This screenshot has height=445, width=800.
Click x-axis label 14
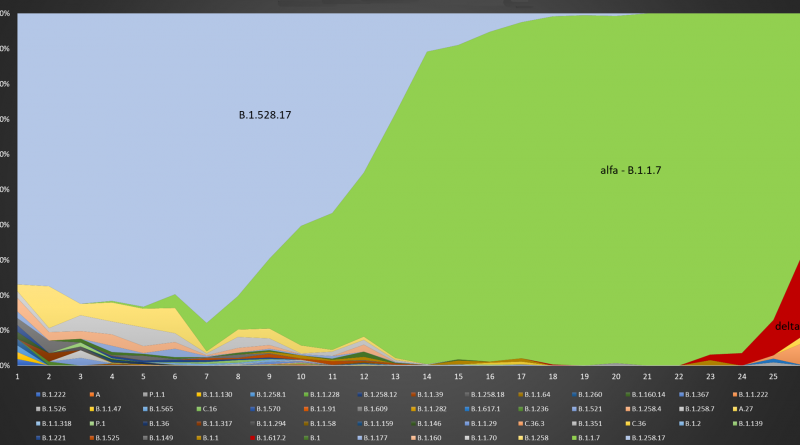pos(427,377)
